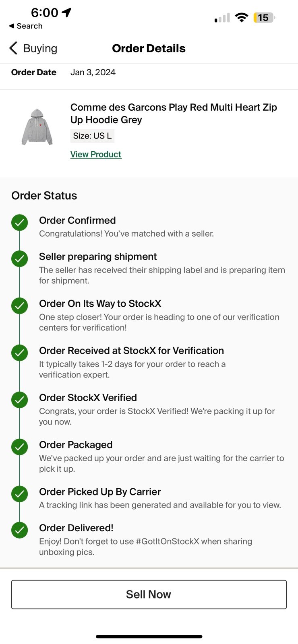The image size is (298, 644).
Task: Tap the back chevron next to Buying
Action: pyautogui.click(x=13, y=48)
